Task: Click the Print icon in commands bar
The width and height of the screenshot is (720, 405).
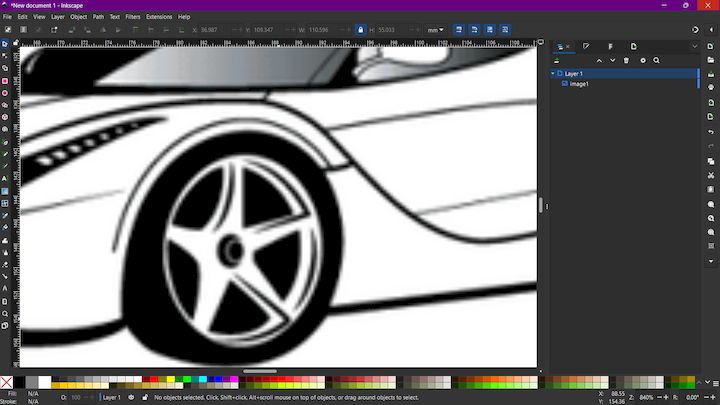Action: [x=711, y=88]
